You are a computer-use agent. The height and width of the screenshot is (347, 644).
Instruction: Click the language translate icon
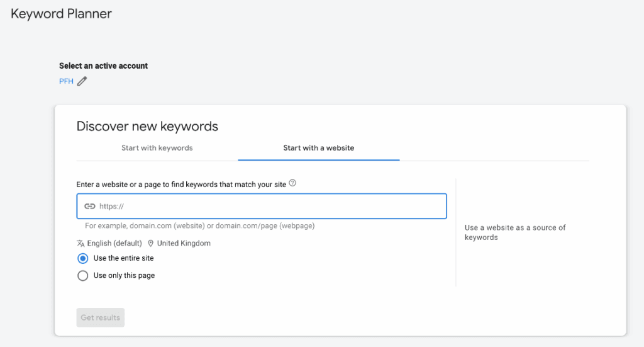click(x=80, y=243)
